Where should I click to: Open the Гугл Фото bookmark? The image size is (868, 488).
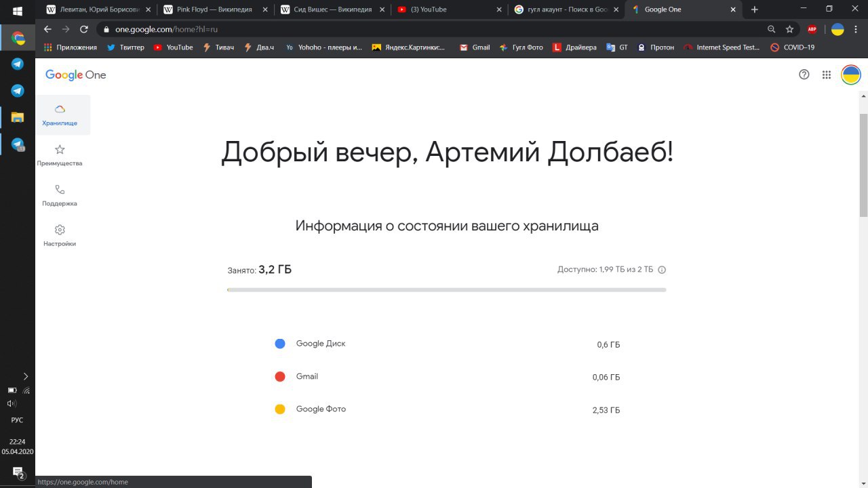521,47
